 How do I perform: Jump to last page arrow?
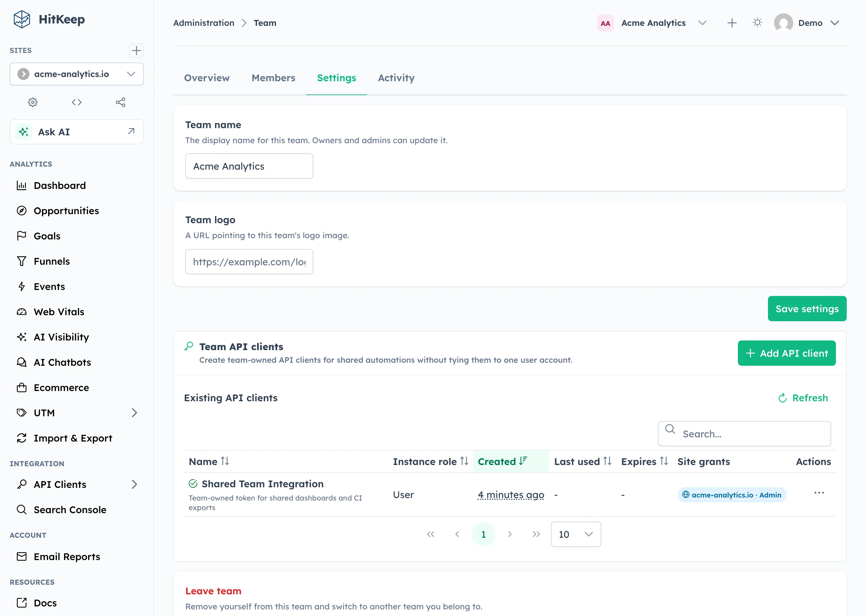pyautogui.click(x=536, y=534)
